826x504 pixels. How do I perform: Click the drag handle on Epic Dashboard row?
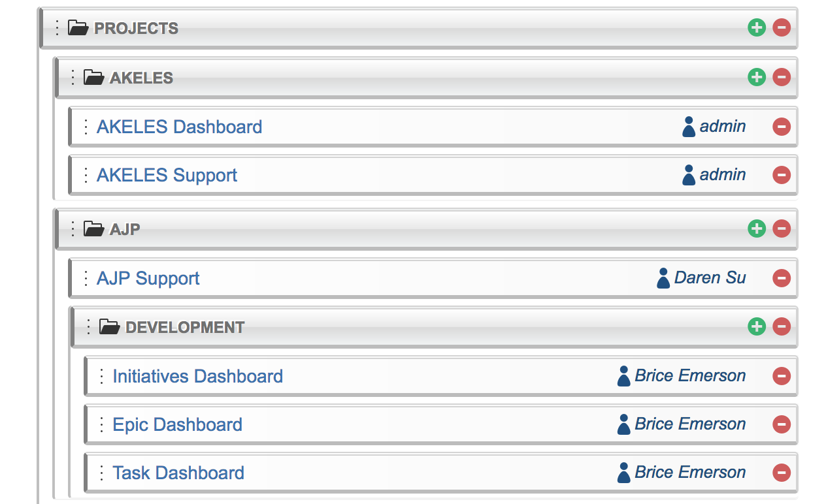[101, 424]
